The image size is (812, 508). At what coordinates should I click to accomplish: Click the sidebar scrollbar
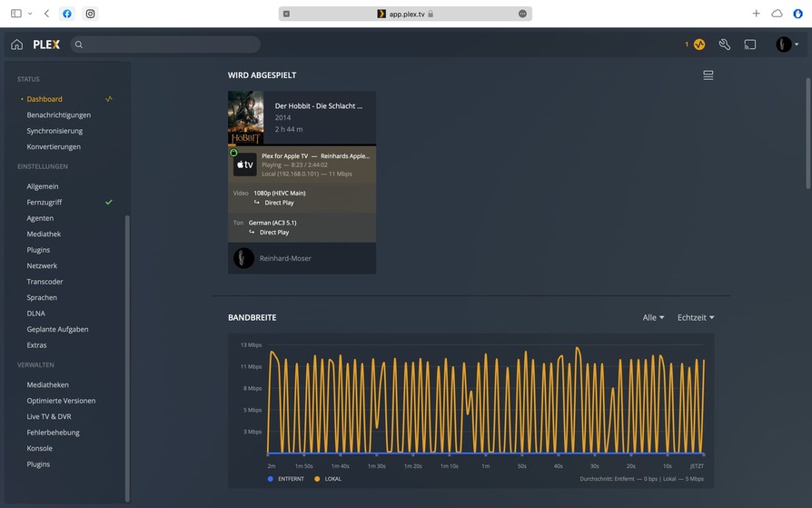tap(127, 358)
